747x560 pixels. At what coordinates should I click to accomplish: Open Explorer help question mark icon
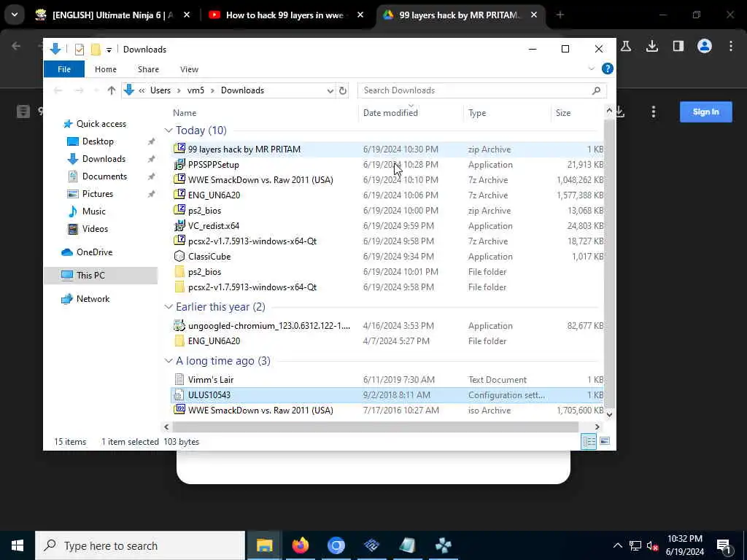point(608,69)
